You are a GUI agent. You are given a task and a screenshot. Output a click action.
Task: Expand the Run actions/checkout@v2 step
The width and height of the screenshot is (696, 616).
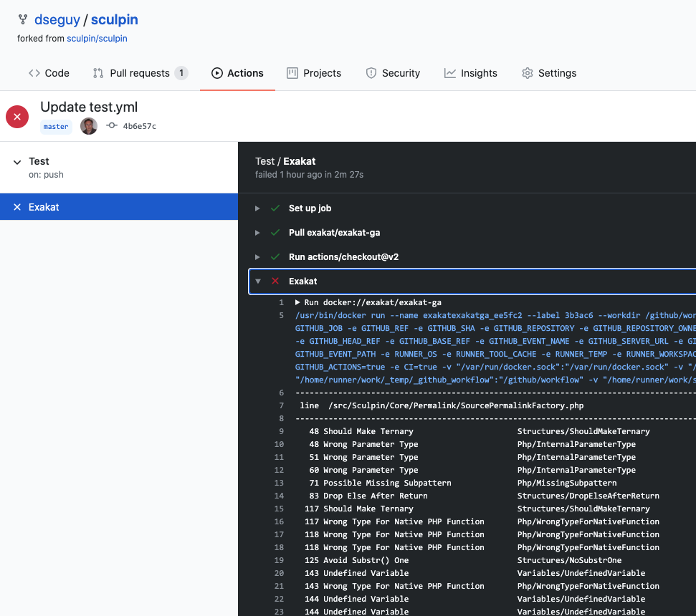coord(257,257)
